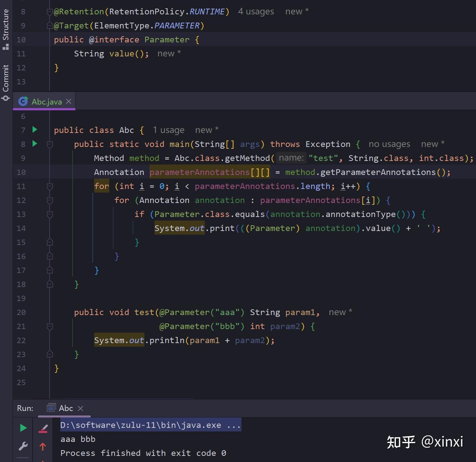Click the @Parameter("aaa") annotation

[202, 312]
